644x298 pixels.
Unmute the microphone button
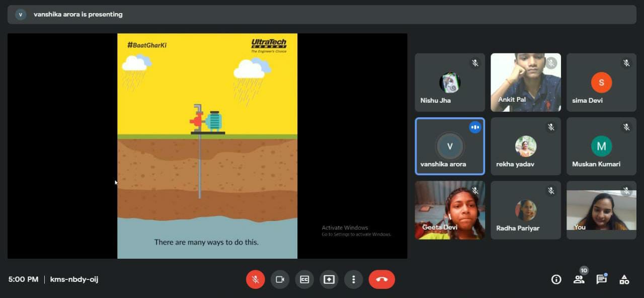(255, 279)
